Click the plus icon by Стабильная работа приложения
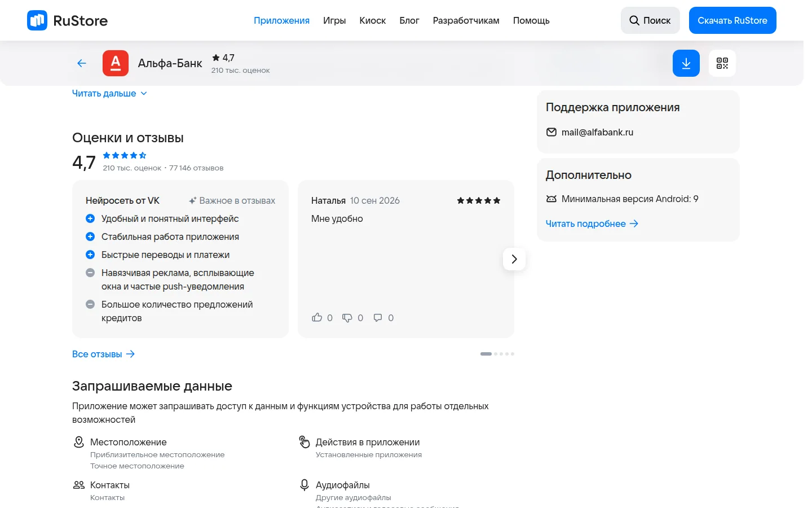This screenshot has width=812, height=508. coord(90,237)
